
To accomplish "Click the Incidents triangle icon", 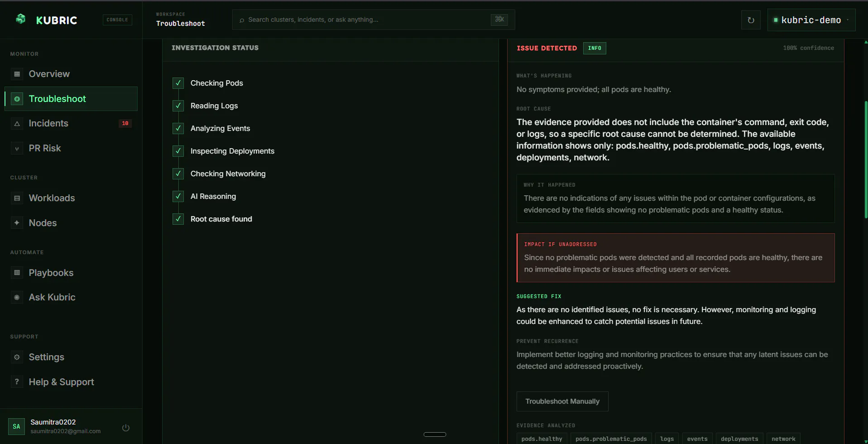I will 17,123.
